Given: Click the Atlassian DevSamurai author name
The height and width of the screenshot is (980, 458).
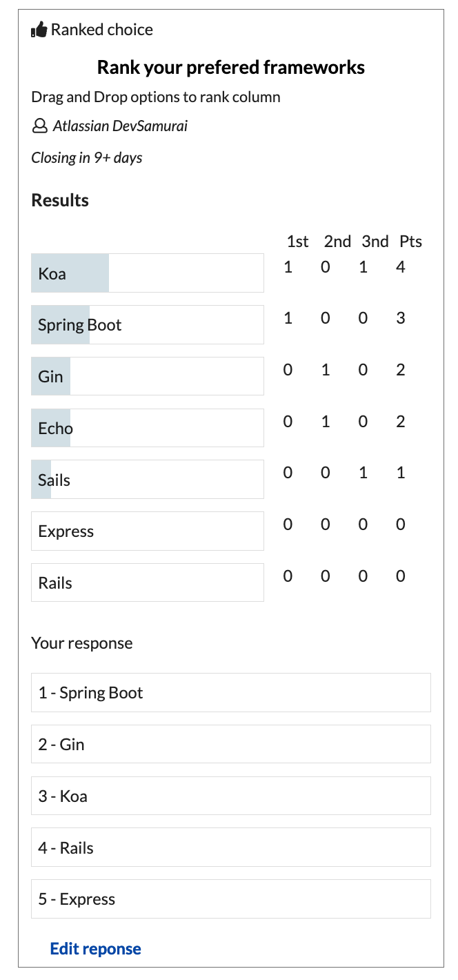Looking at the screenshot, I should coord(120,126).
